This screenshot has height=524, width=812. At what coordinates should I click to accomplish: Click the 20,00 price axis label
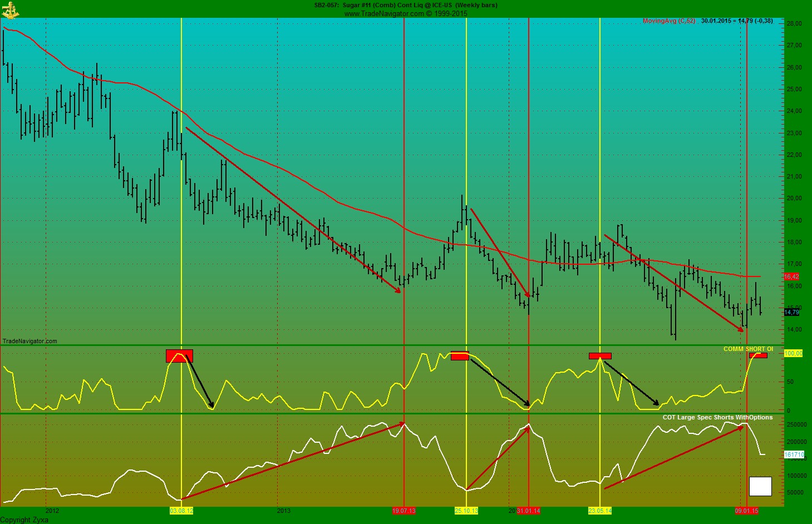click(794, 198)
